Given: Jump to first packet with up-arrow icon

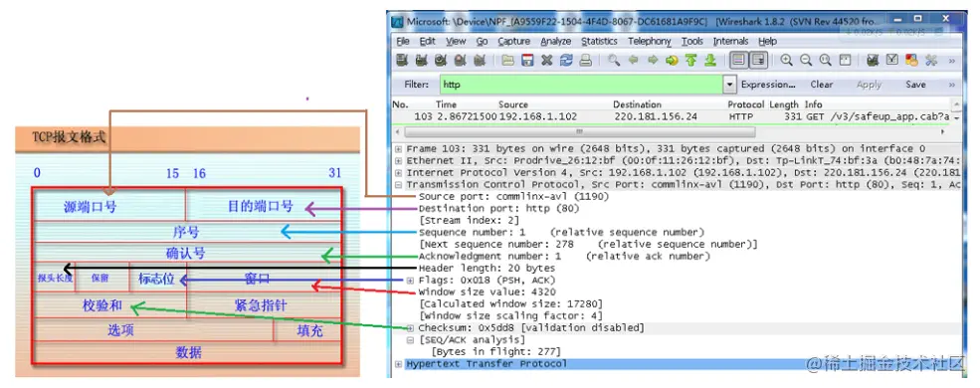Looking at the screenshot, I should 690,61.
